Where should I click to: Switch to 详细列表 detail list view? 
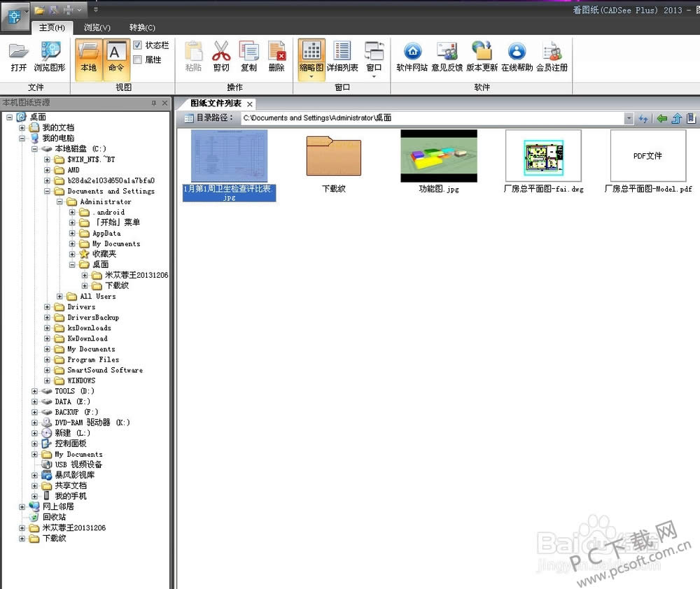pos(342,56)
